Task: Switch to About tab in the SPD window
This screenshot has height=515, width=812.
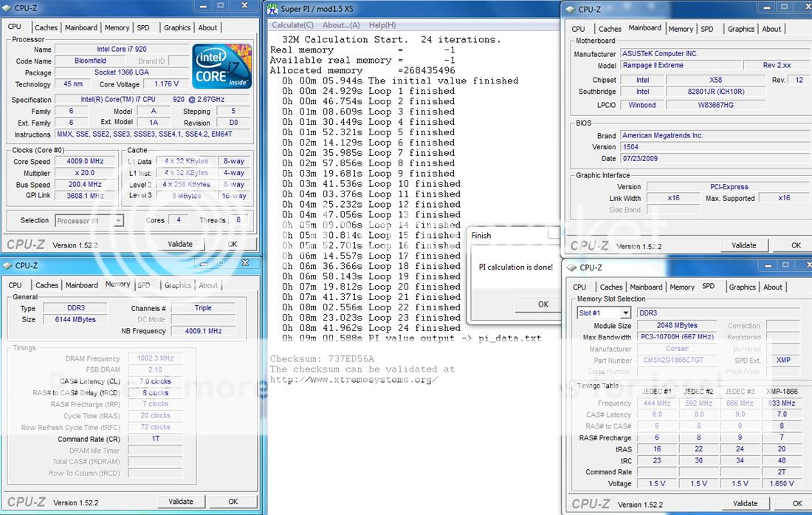Action: click(773, 287)
